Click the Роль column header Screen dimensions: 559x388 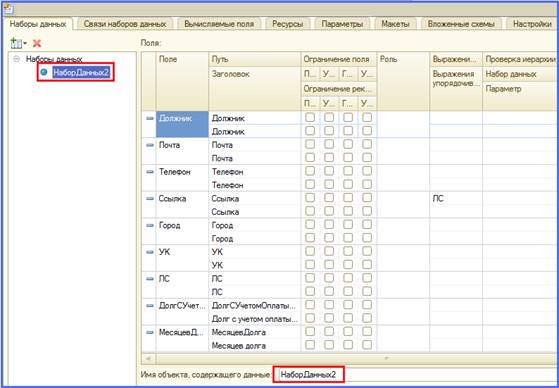[404, 81]
